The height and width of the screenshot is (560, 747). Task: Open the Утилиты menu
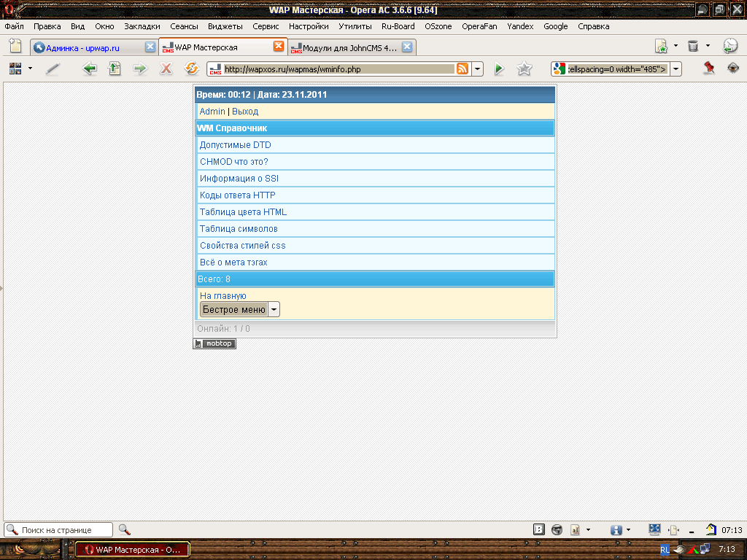click(355, 26)
